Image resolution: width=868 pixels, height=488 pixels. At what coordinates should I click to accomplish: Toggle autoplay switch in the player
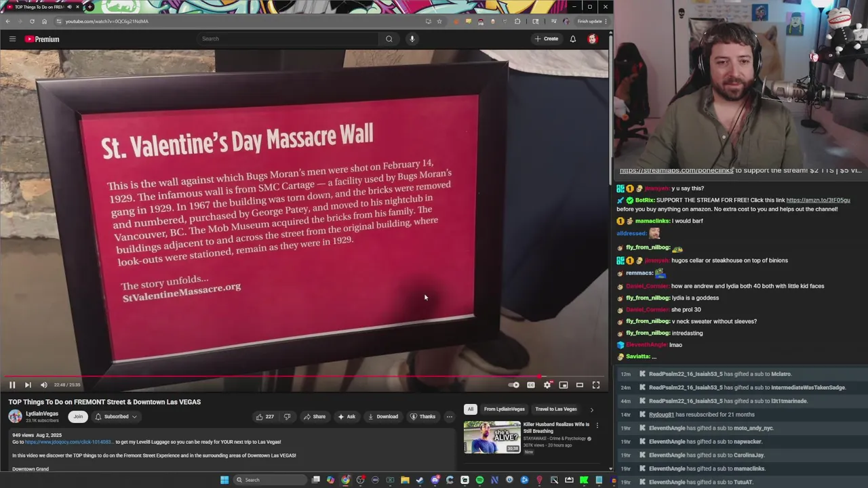pyautogui.click(x=514, y=385)
